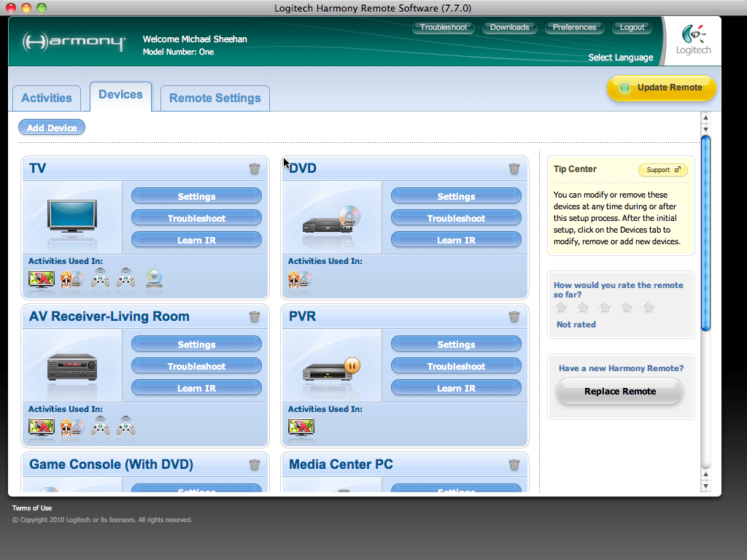Click the Watch TV activity icon under TV
747x560 pixels.
coord(42,279)
